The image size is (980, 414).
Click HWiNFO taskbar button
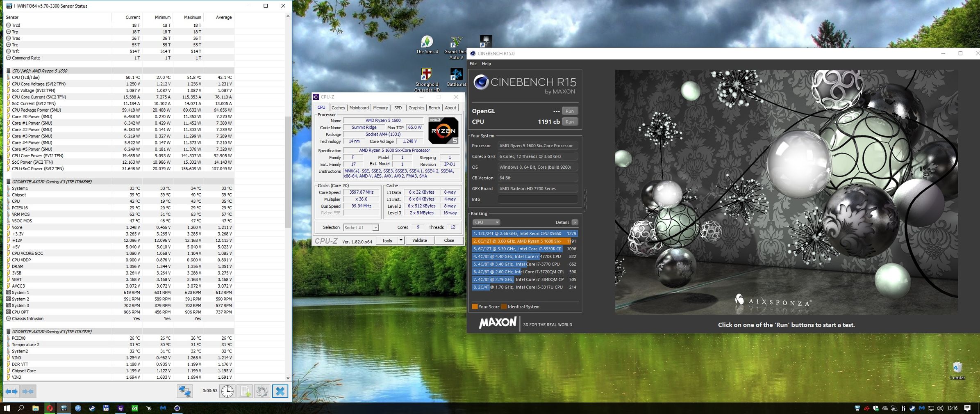pyautogui.click(x=64, y=408)
